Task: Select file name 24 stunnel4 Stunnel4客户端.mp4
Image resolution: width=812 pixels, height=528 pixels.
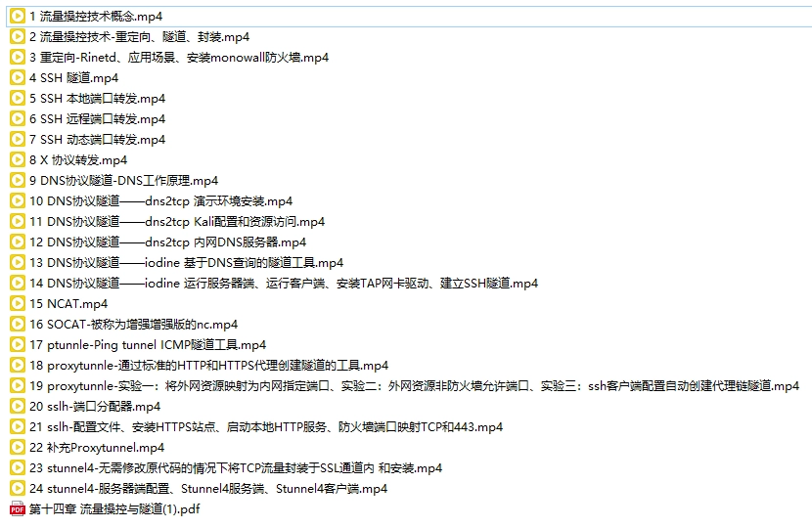Action: 208,489
